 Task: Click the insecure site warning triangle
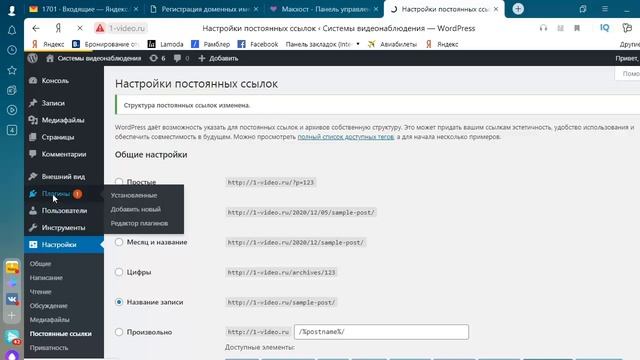coord(100,28)
